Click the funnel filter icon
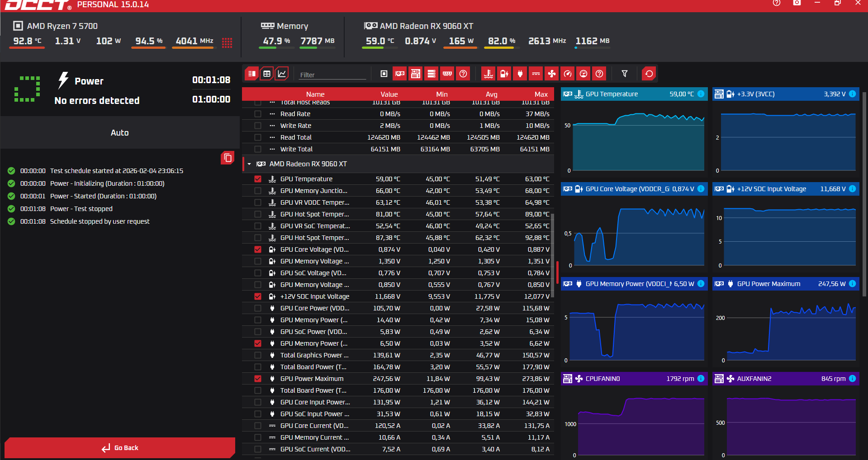 click(625, 74)
